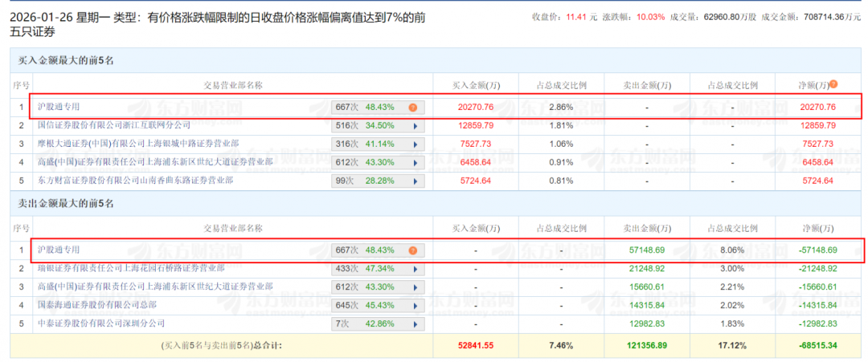Click summary label 买入前5名与卖出前5名总合计
The width and height of the screenshot is (868, 362).
tap(222, 346)
